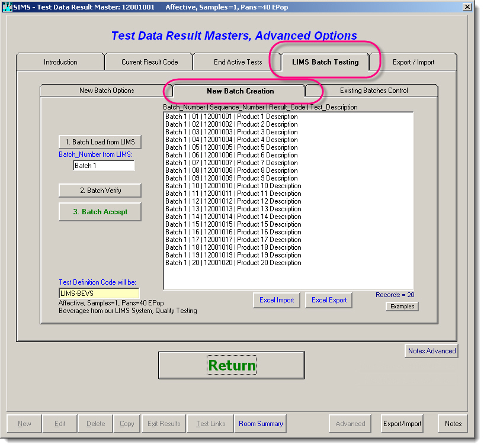Import batch data with Excel Import
484x448 pixels.
(x=276, y=300)
